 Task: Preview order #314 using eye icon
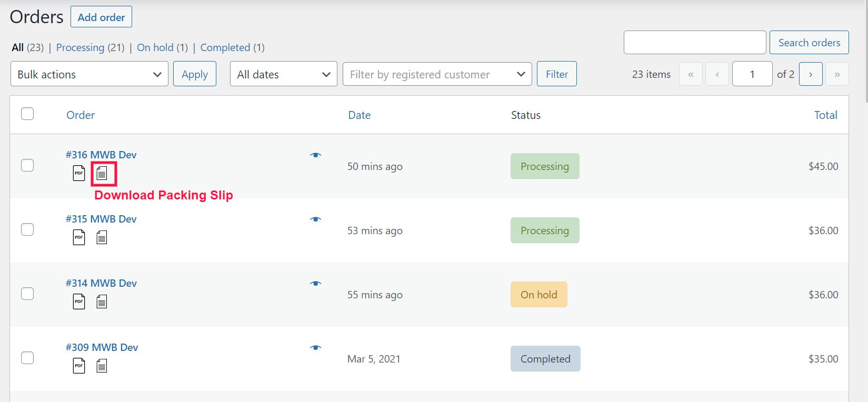point(315,284)
